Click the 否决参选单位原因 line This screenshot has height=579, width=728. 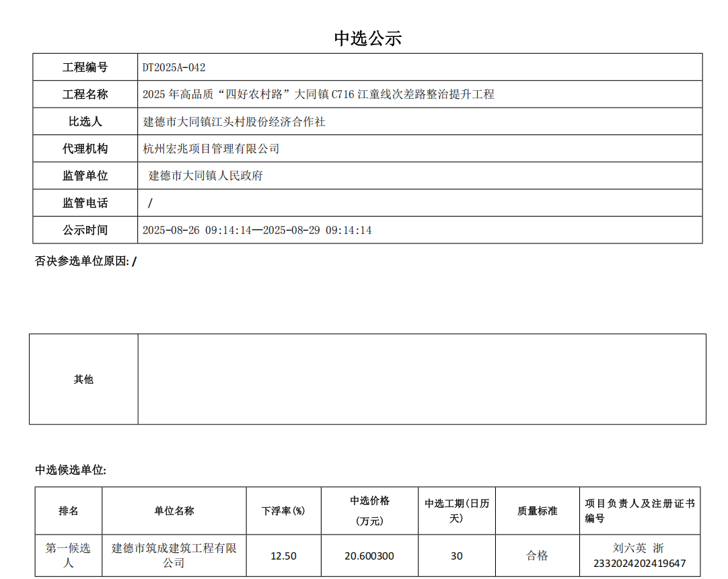point(85,261)
